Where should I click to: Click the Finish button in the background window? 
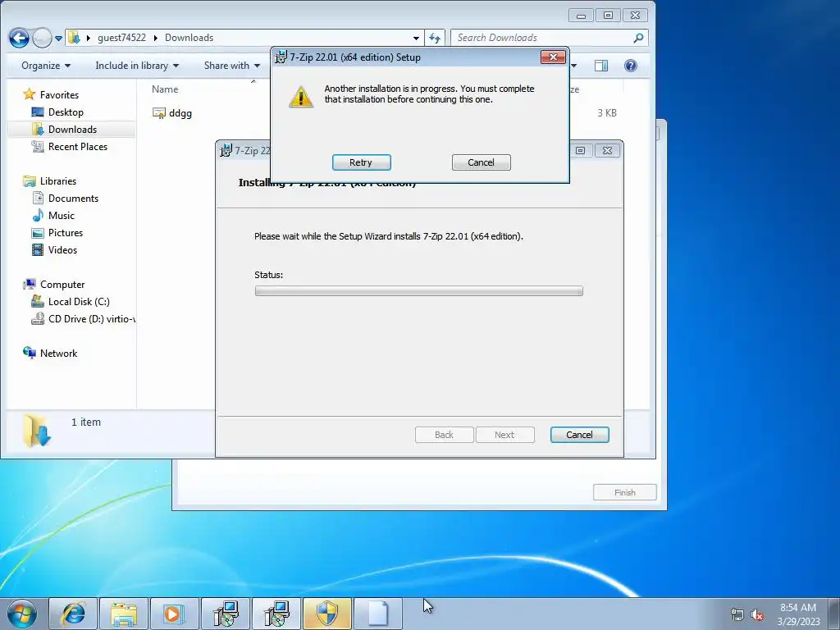(x=624, y=492)
